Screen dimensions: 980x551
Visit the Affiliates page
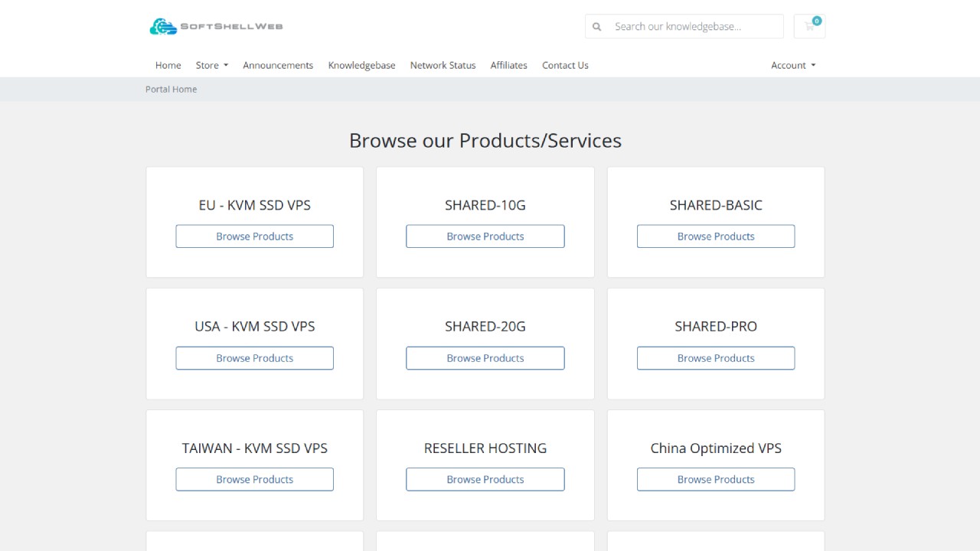(x=508, y=65)
